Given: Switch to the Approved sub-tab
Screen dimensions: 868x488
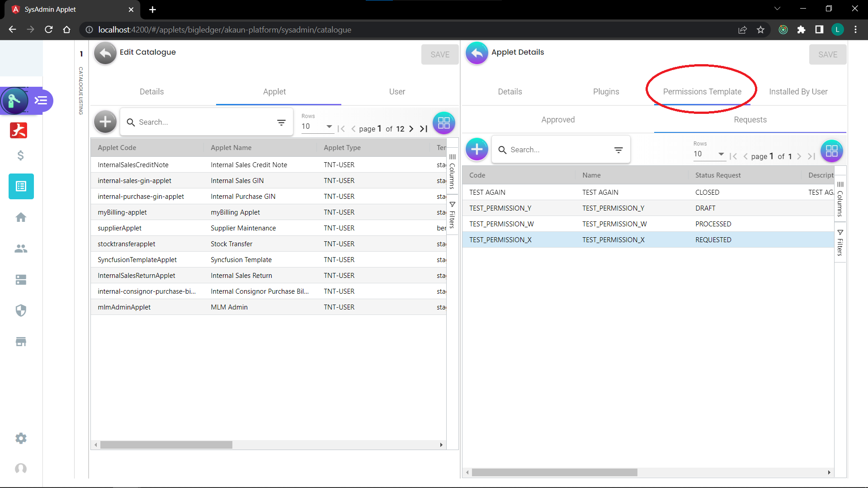Looking at the screenshot, I should point(558,120).
